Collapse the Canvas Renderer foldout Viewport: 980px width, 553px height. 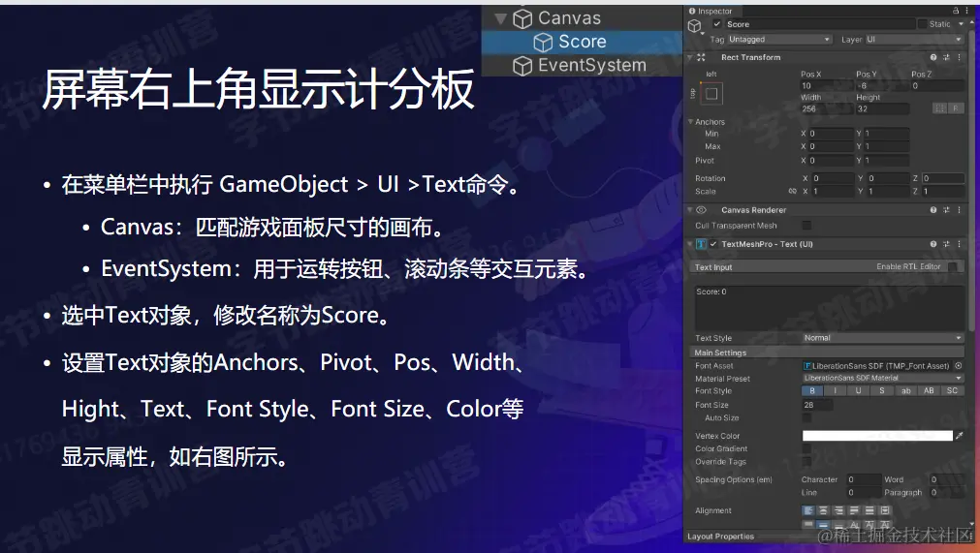pyautogui.click(x=690, y=210)
